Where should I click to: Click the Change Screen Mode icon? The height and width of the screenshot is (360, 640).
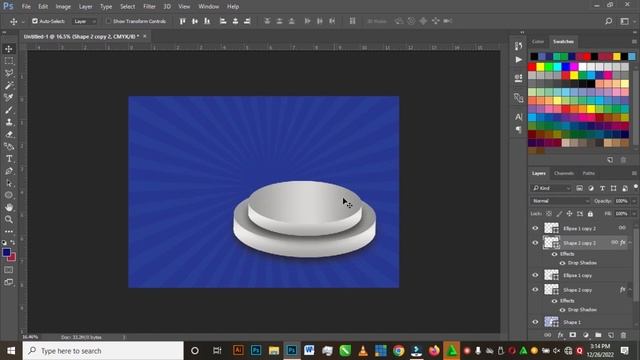[x=9, y=282]
